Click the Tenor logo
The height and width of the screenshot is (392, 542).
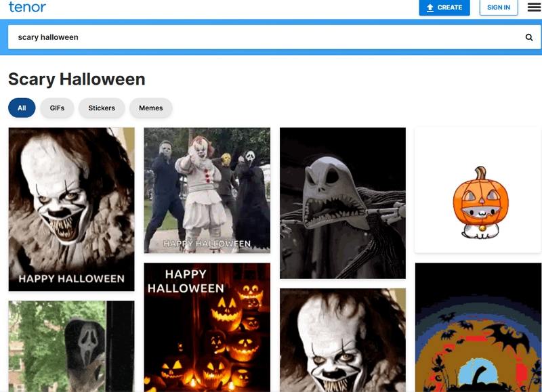click(x=27, y=7)
